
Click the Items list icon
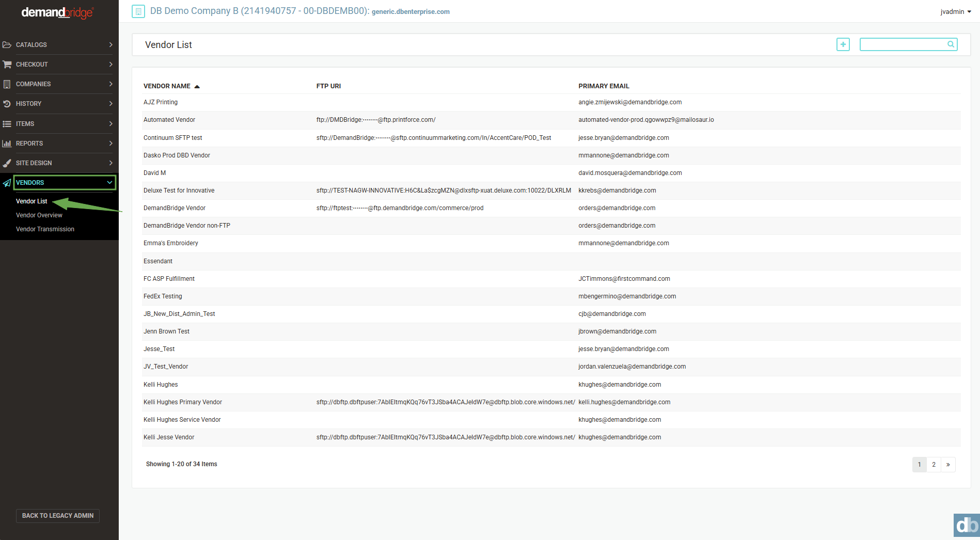point(7,124)
